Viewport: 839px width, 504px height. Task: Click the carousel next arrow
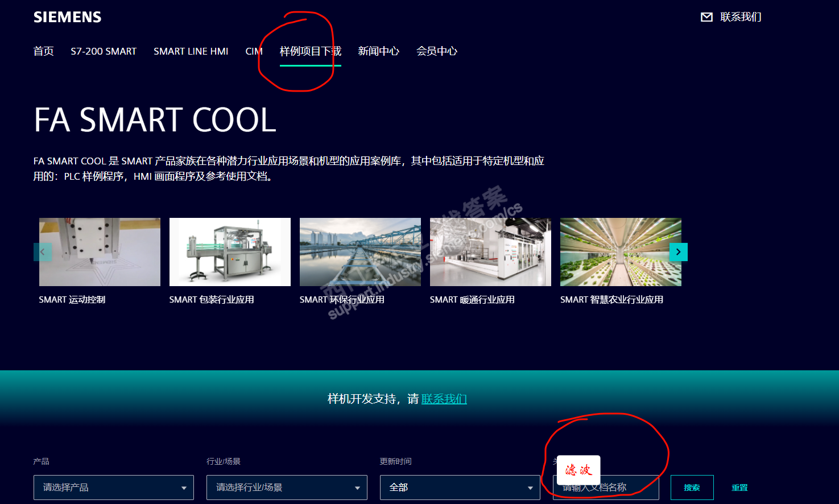[x=679, y=252]
